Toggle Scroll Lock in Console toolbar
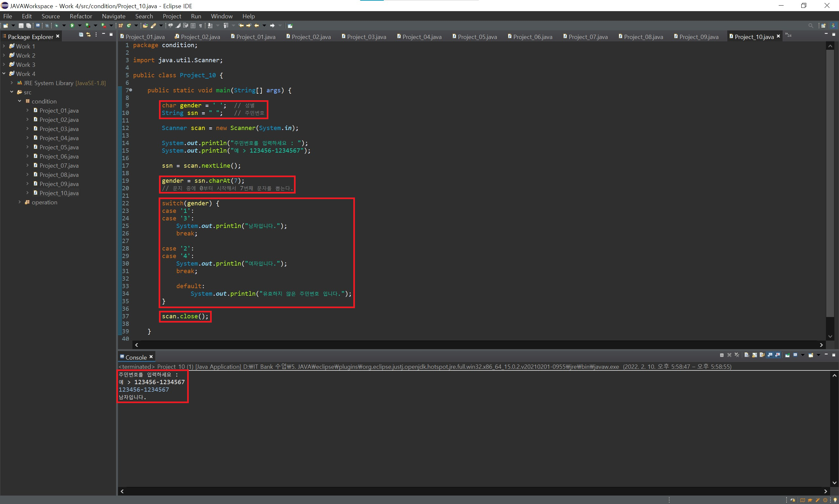Screen dimensions: 839x504 pyautogui.click(x=754, y=355)
